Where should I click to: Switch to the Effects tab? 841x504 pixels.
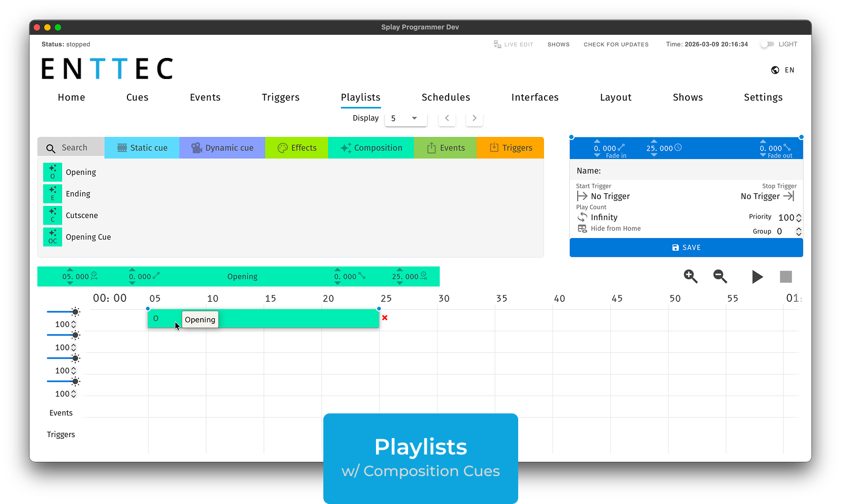click(x=297, y=148)
